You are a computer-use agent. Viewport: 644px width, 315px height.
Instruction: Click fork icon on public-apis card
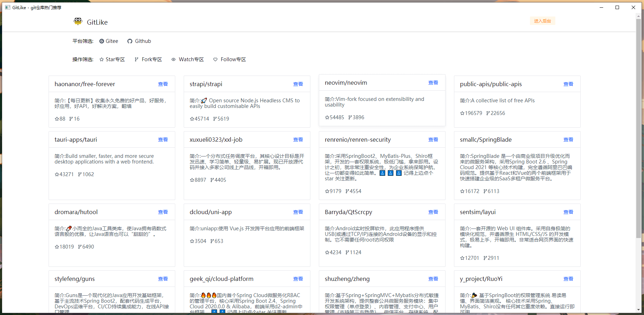click(488, 113)
